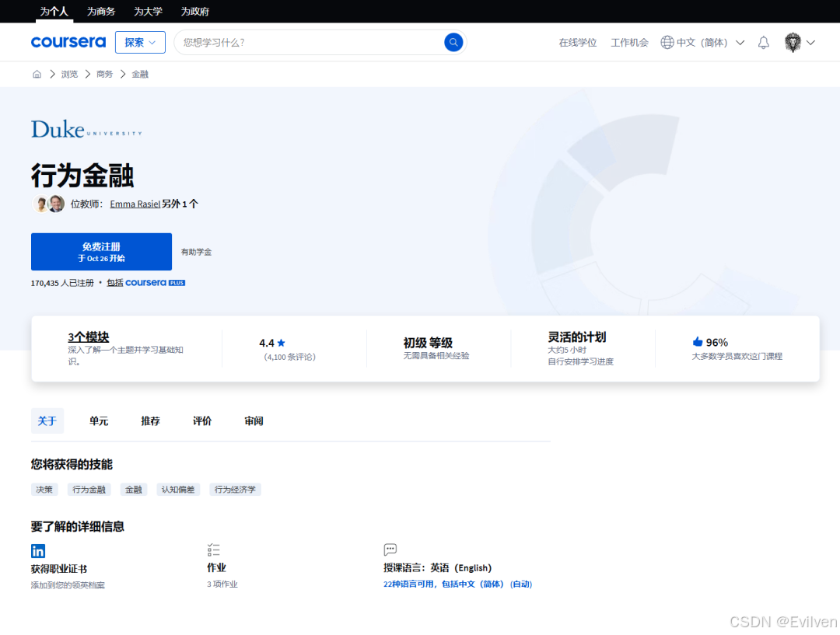
Task: Click the Coursera logo in header
Action: 68,42
